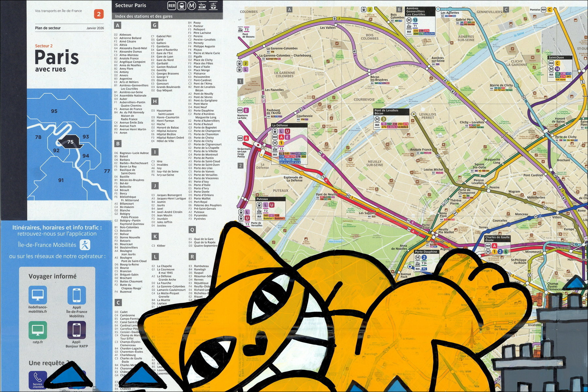Screen dimensions: 588x392
Task: Open the green ratp.fr monitor icon
Action: pos(38,330)
